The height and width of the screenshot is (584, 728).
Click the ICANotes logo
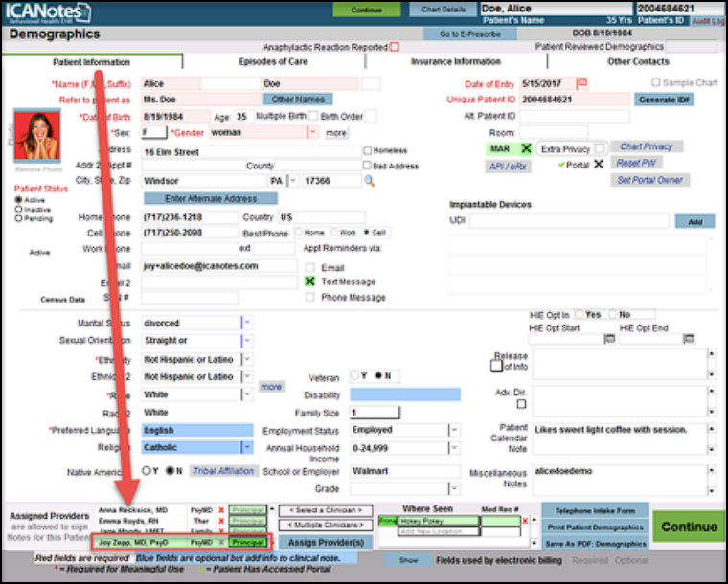[x=48, y=12]
